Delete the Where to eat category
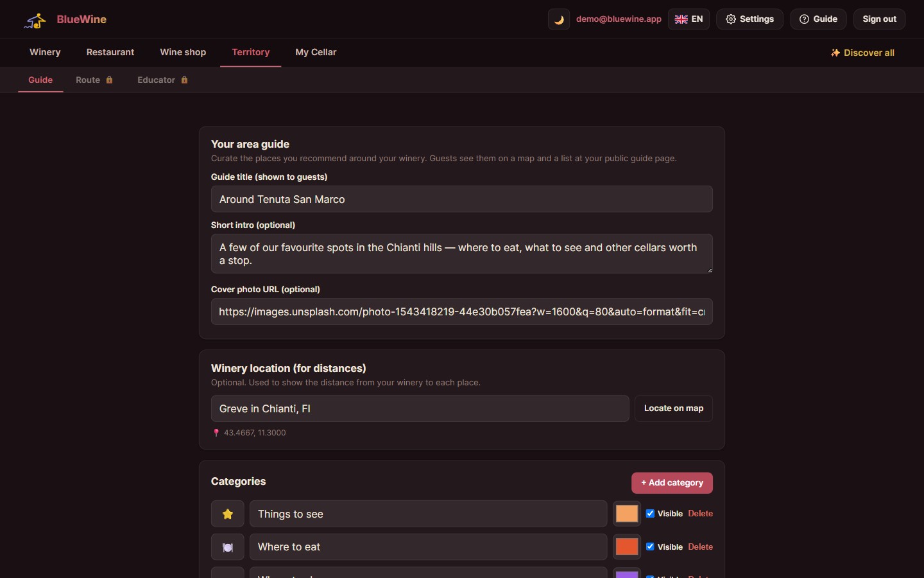Image resolution: width=924 pixels, height=578 pixels. (700, 547)
